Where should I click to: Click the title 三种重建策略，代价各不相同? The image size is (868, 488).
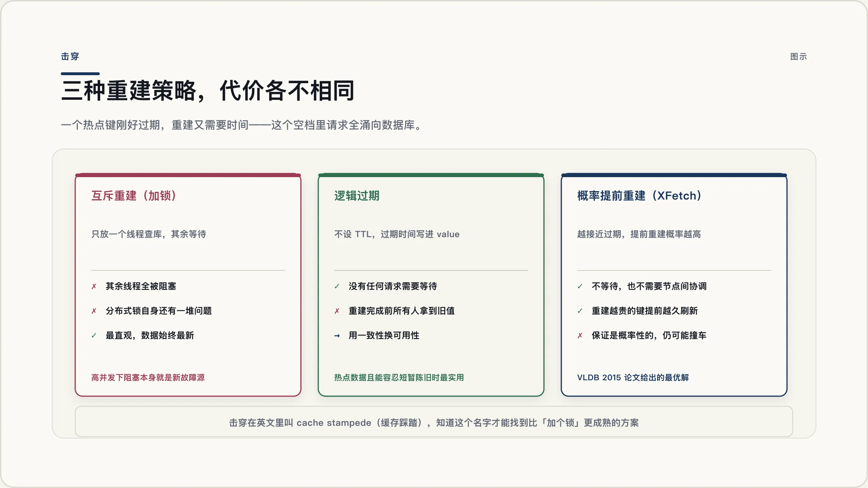point(208,90)
